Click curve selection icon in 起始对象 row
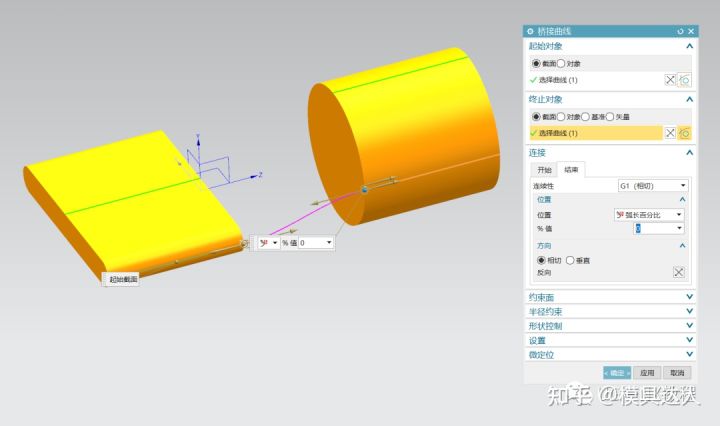 pos(685,80)
